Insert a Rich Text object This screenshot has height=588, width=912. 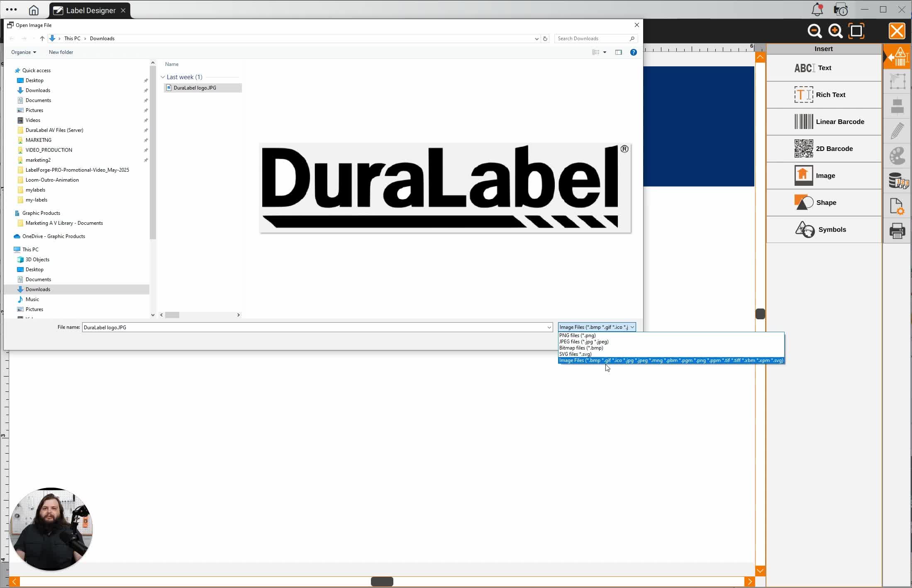824,95
